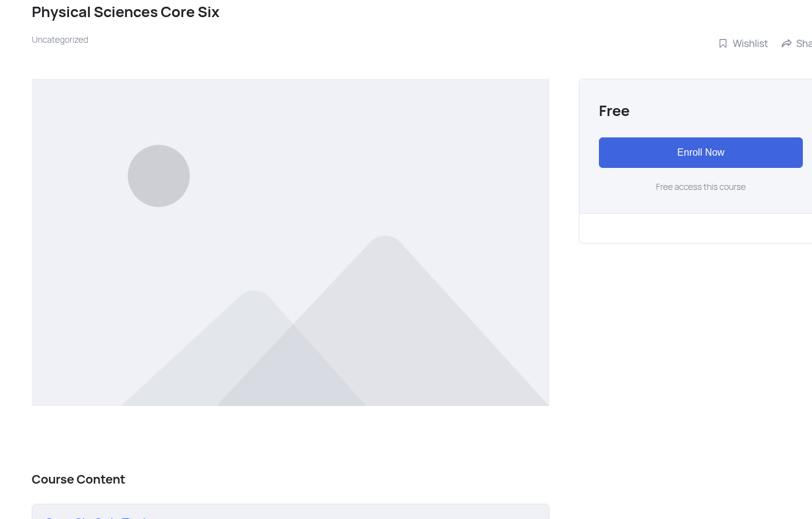Open the Share text link

coord(804,43)
